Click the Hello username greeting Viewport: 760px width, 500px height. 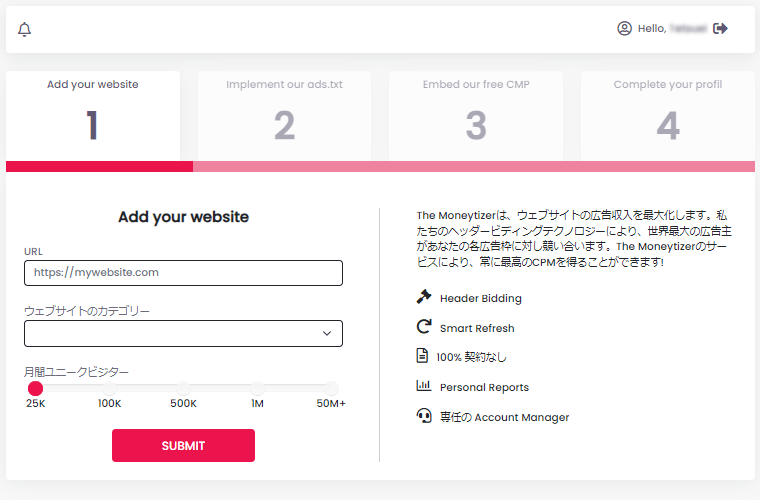(672, 29)
